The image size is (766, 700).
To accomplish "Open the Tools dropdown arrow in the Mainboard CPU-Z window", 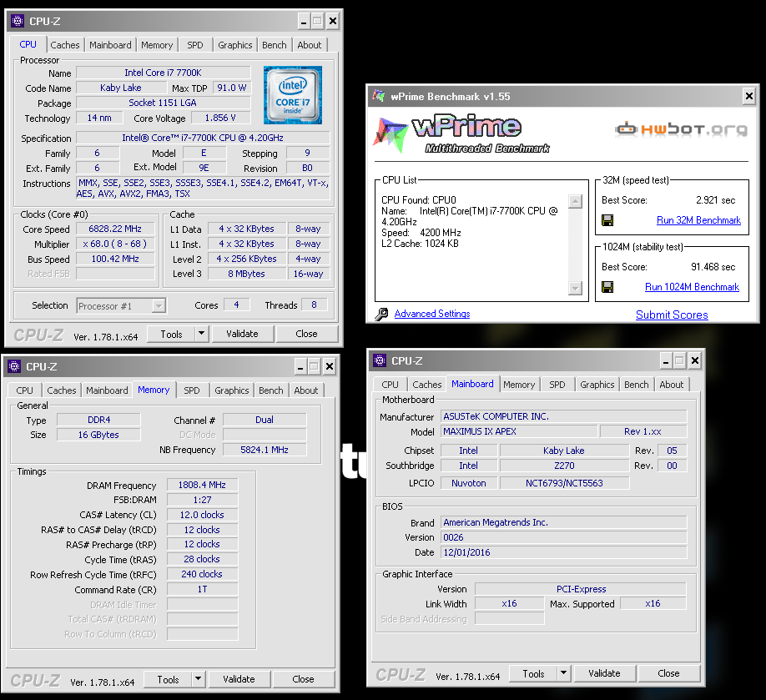I will click(563, 673).
